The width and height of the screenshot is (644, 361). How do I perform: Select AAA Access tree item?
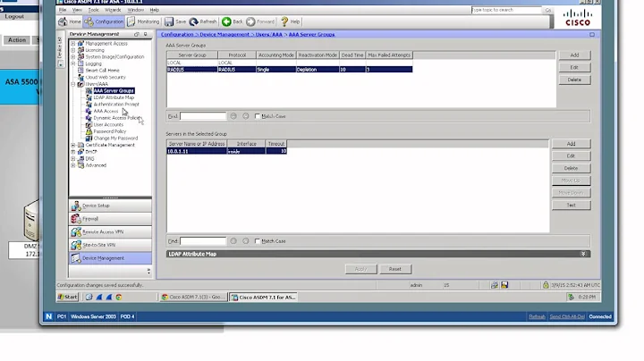(106, 111)
